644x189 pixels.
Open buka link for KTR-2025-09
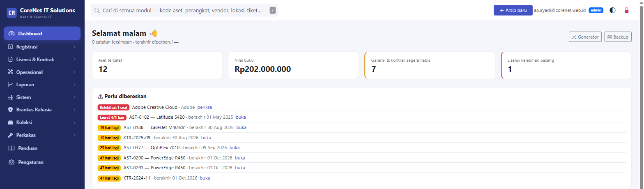(206, 138)
